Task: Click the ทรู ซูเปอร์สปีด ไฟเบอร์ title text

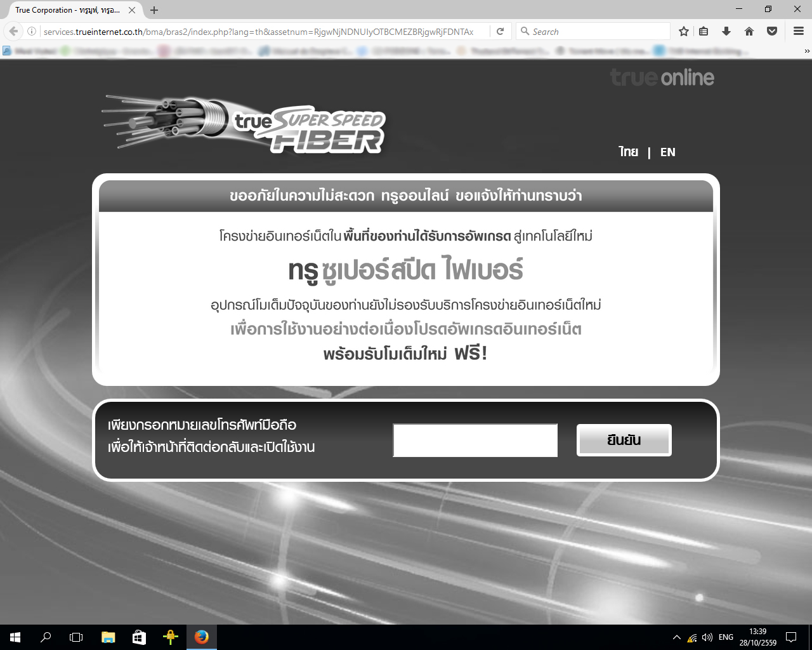Action: (406, 270)
